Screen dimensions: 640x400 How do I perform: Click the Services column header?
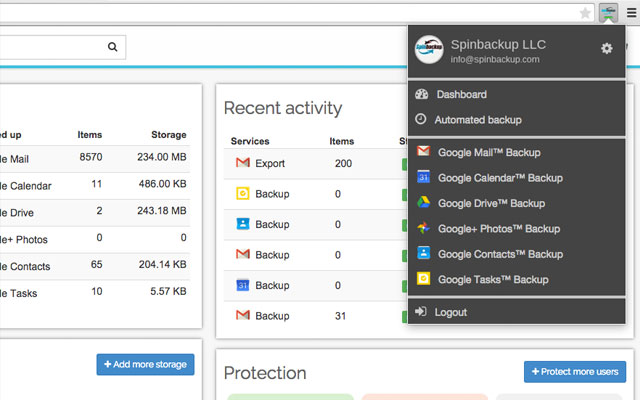(x=250, y=141)
